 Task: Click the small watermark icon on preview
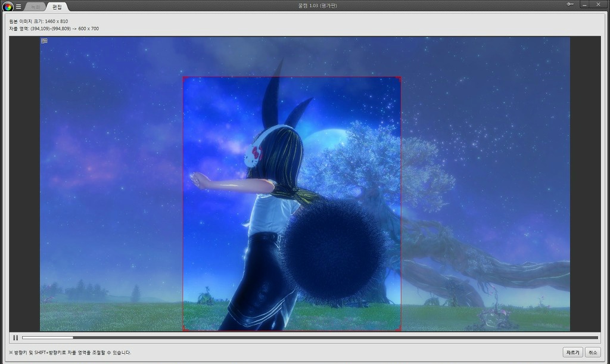[x=44, y=41]
